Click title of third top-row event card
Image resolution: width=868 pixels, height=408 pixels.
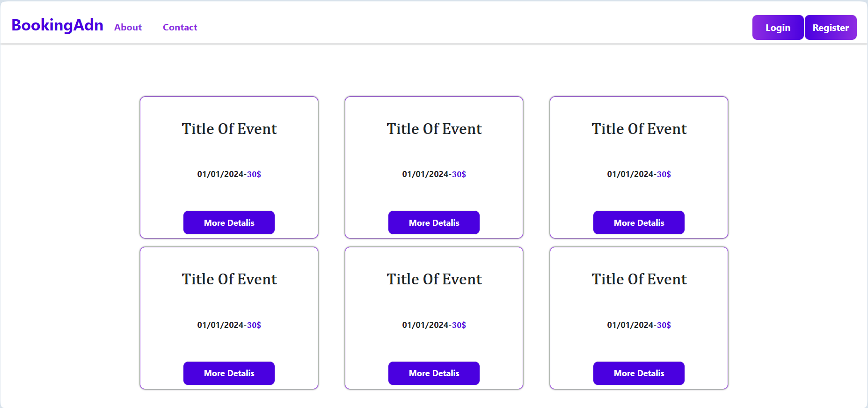pos(639,129)
